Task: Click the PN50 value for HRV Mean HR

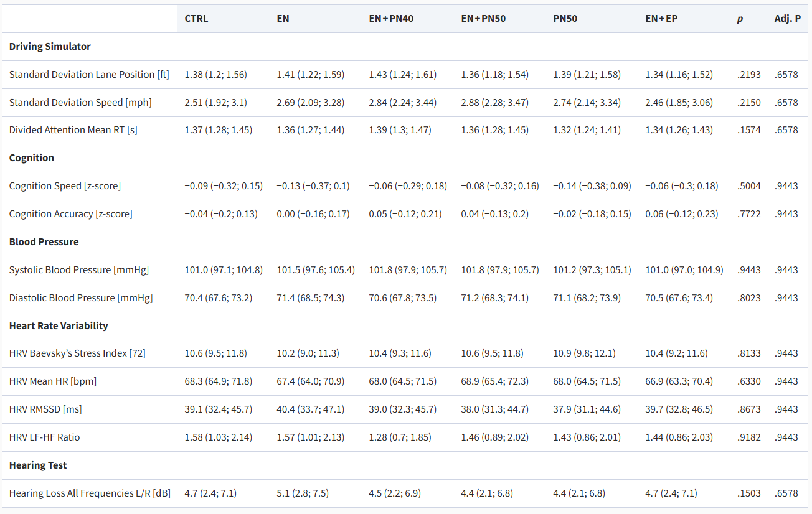Action: tap(587, 381)
